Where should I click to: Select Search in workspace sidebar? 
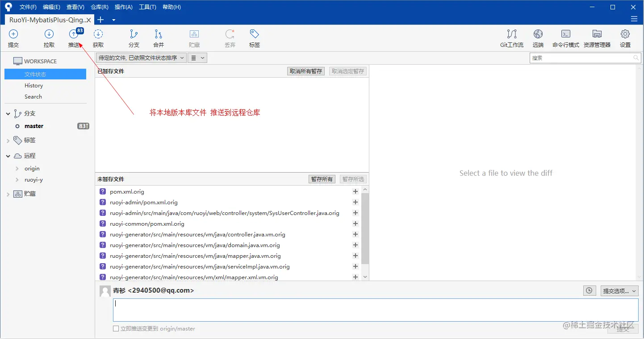(33, 96)
